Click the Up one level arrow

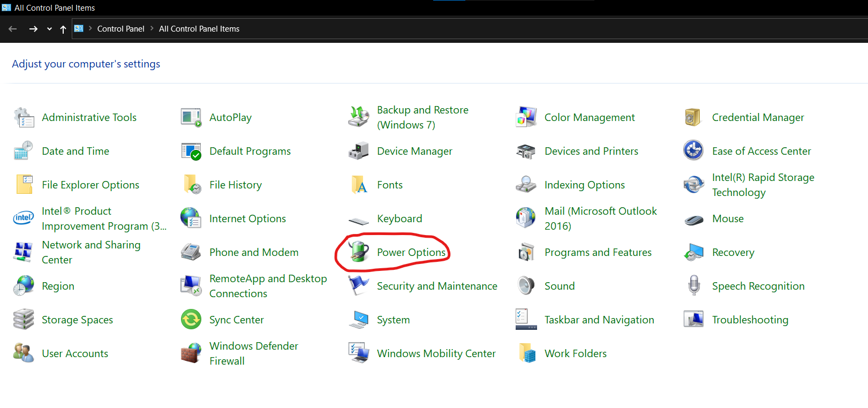coord(63,29)
